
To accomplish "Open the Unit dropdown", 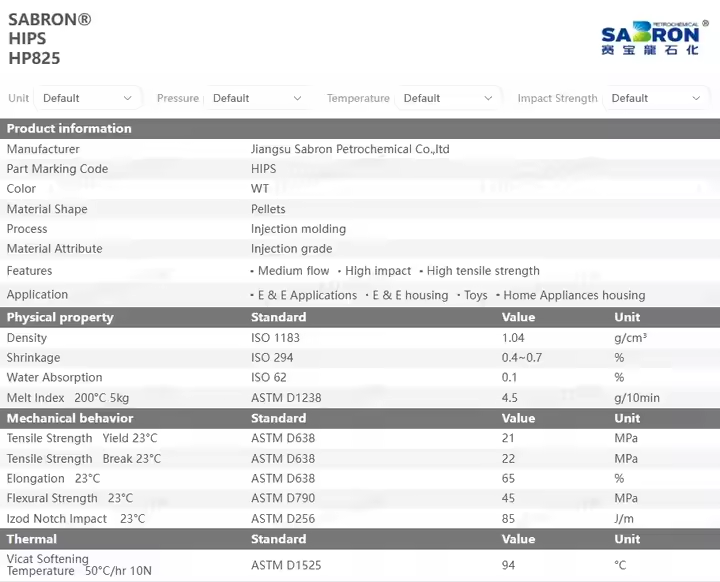I will pyautogui.click(x=87, y=98).
